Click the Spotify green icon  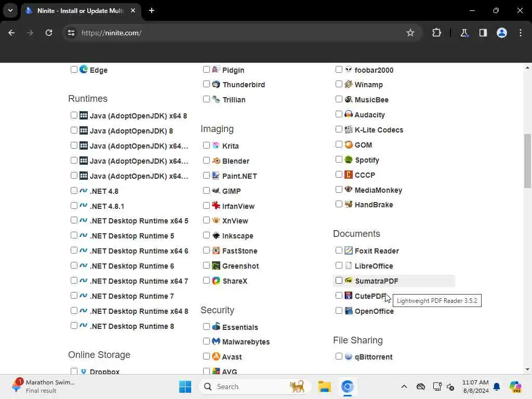pos(349,159)
